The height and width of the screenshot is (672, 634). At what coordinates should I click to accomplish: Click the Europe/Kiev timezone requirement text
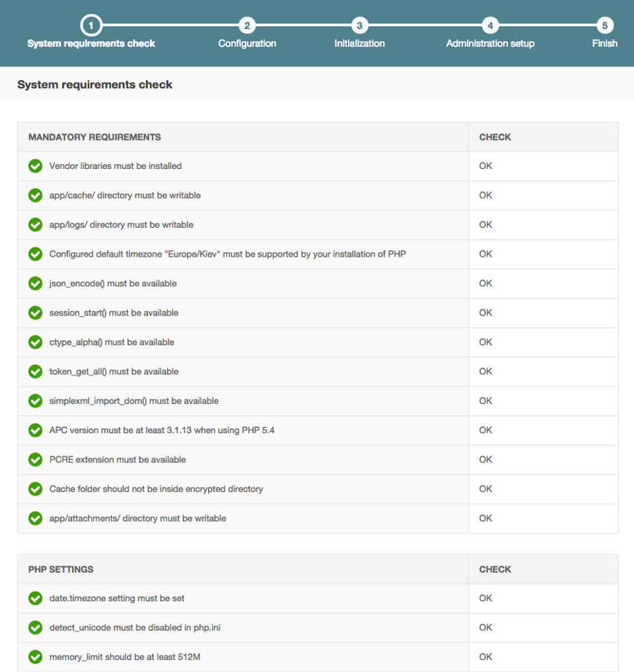[x=227, y=254]
